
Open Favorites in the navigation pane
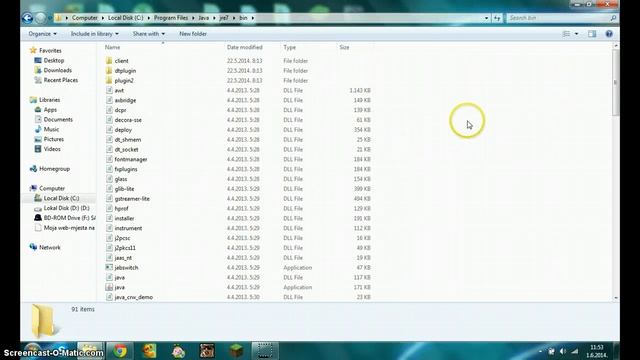click(50, 51)
